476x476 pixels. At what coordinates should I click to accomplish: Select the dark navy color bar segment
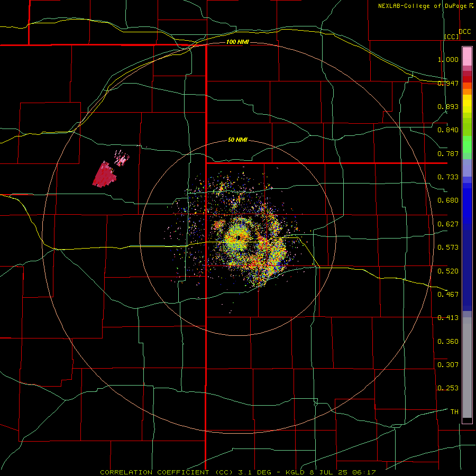coord(467,270)
